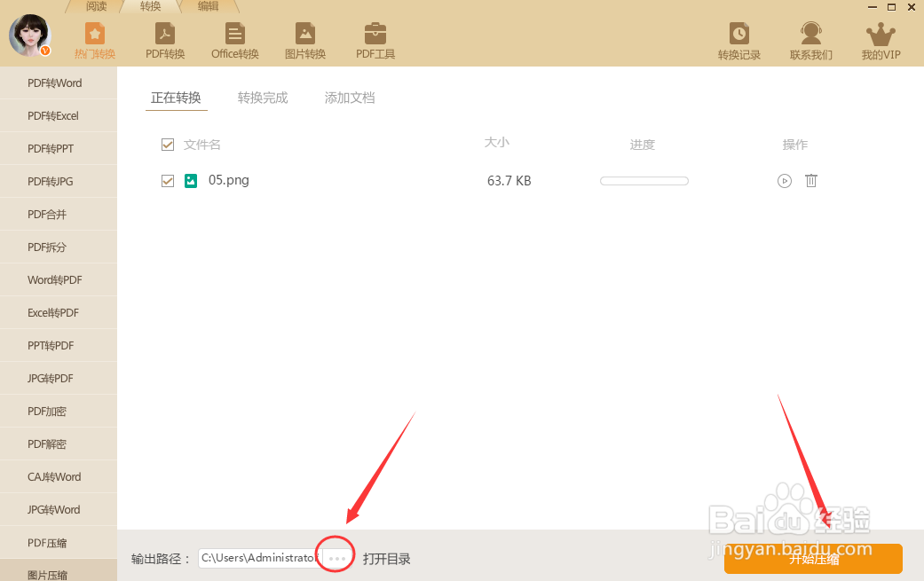The width and height of the screenshot is (924, 581).
Task: Start converting 05.png with the play icon
Action: click(784, 180)
